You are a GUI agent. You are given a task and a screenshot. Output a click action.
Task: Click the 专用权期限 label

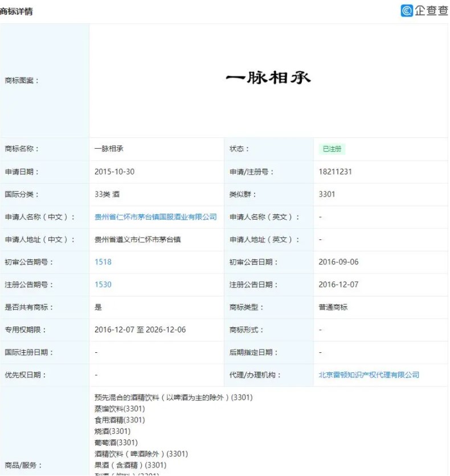(25, 329)
